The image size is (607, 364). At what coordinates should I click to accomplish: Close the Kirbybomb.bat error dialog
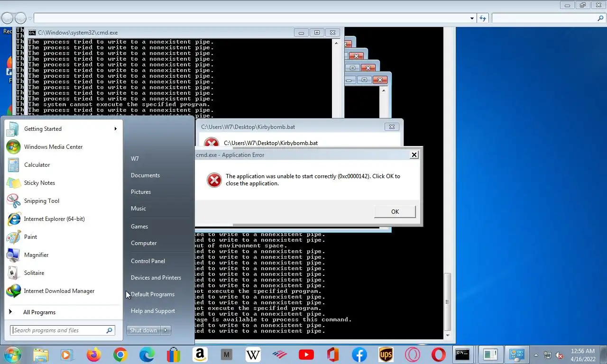coord(392,127)
